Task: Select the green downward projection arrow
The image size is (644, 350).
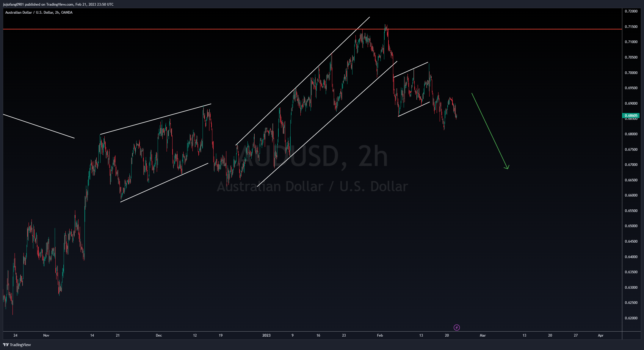Action: point(490,131)
